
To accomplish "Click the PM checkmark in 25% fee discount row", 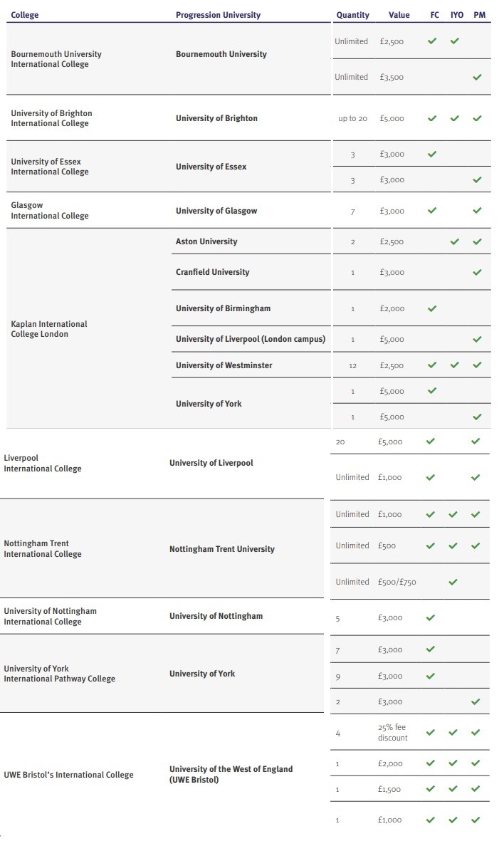I will pyautogui.click(x=476, y=733).
